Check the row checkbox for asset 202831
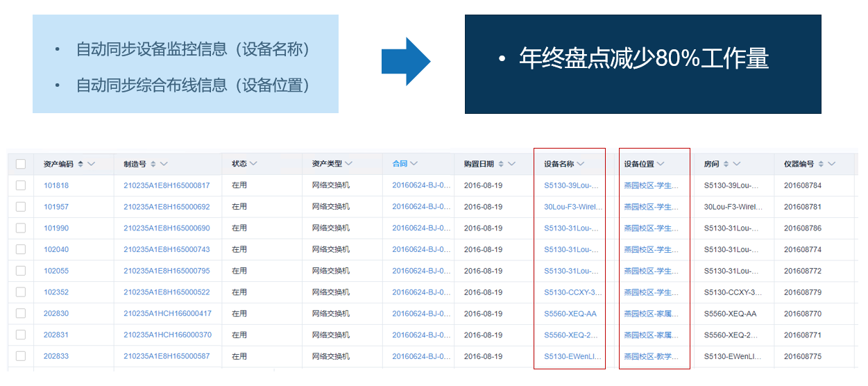The image size is (868, 386). point(21,335)
